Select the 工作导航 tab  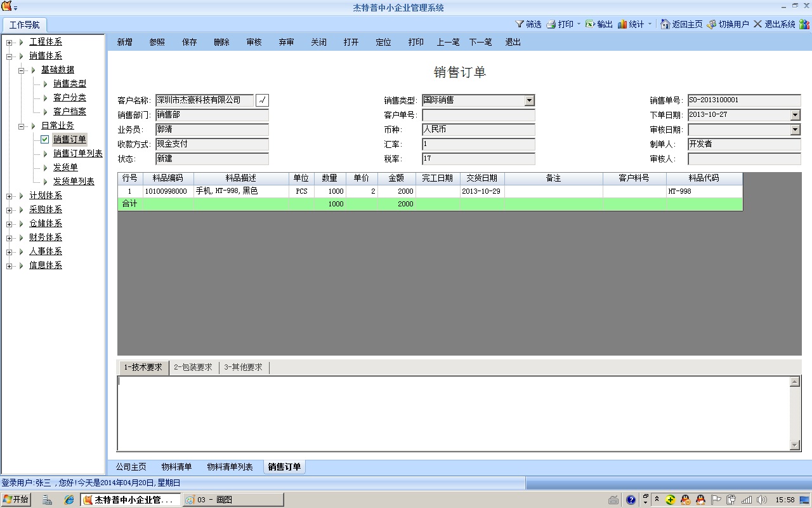click(24, 25)
